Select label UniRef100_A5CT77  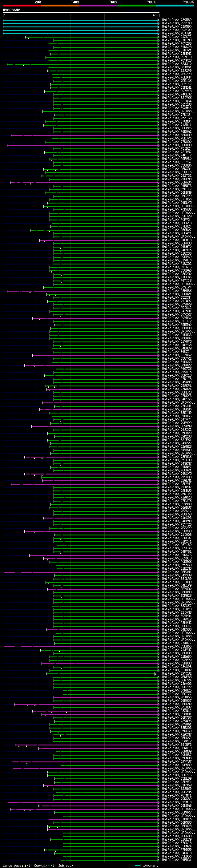177,694
